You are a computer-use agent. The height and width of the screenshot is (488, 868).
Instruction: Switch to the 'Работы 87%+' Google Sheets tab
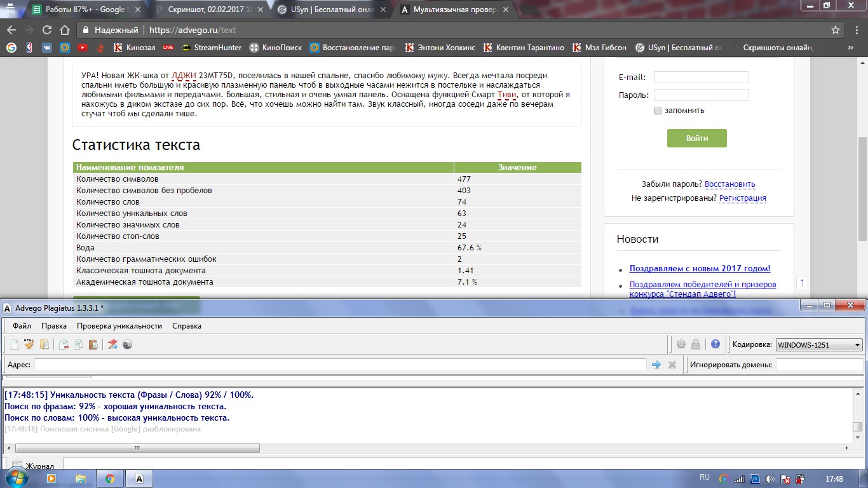pyautogui.click(x=84, y=10)
